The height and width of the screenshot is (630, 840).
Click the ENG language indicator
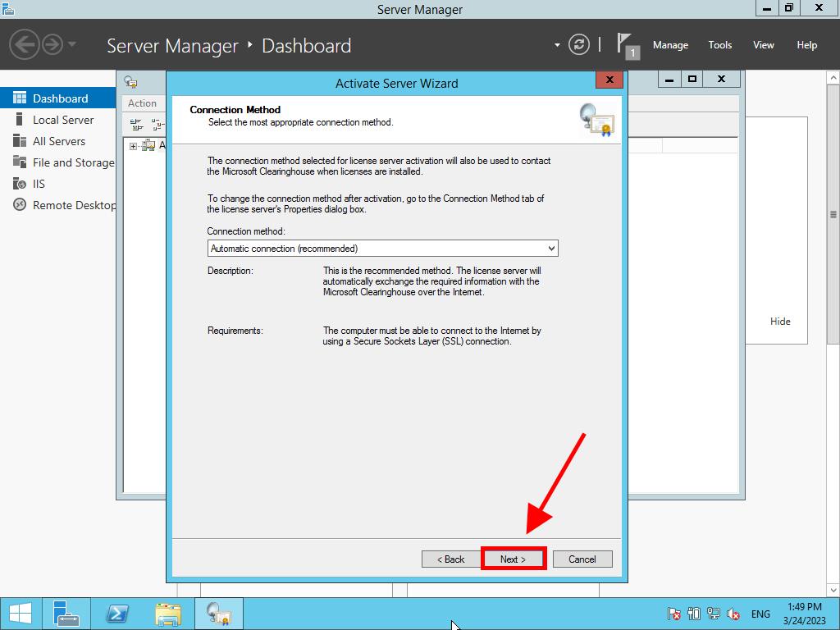760,614
